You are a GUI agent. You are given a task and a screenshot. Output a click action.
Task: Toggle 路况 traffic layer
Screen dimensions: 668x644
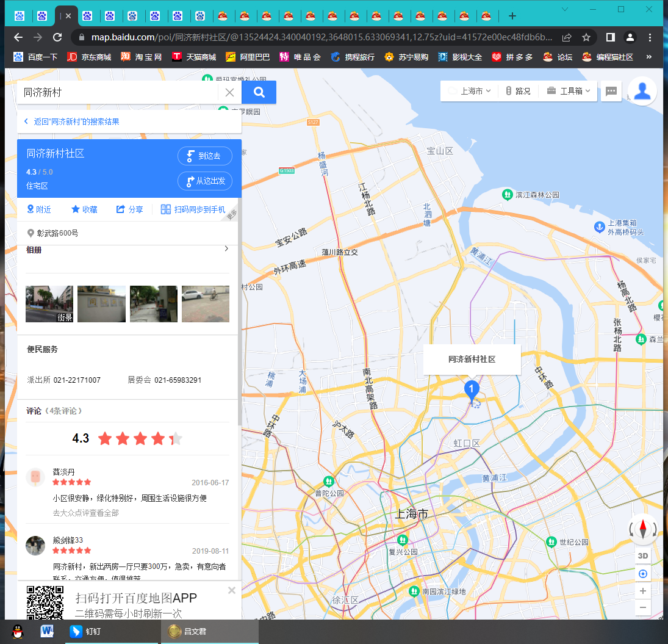point(518,91)
